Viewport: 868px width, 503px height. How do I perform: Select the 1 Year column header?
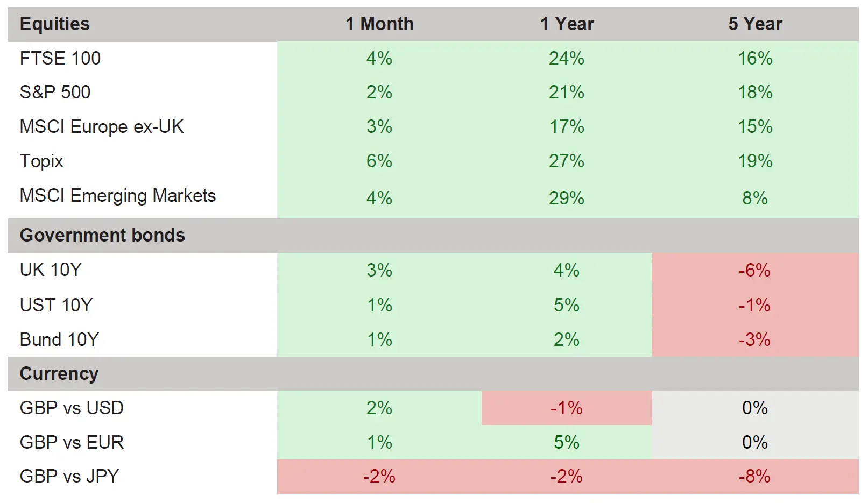click(567, 24)
